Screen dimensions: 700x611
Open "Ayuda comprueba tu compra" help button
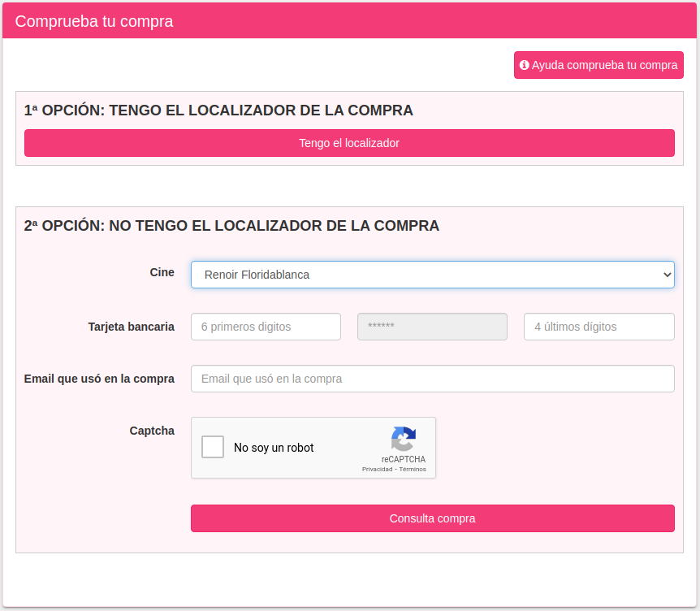[598, 65]
